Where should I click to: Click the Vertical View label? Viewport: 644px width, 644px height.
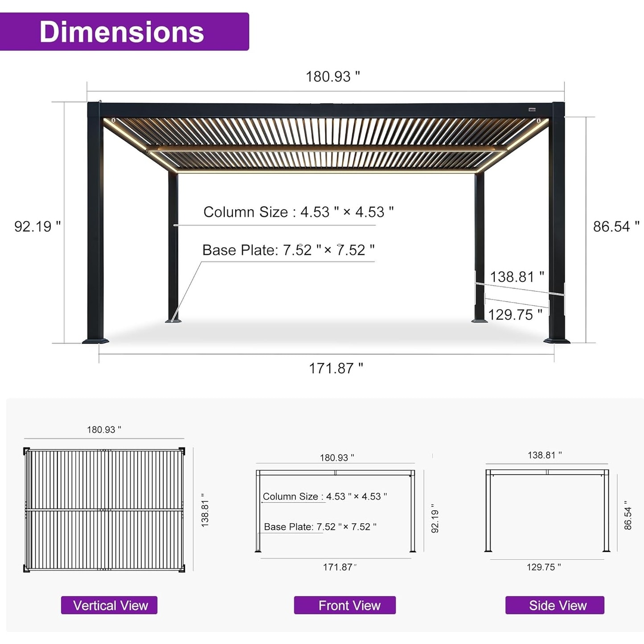click(109, 605)
